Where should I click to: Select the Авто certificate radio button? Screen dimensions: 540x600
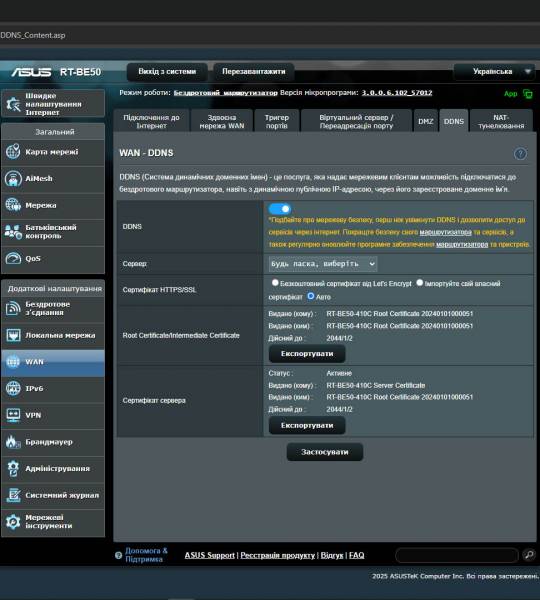[x=311, y=296]
